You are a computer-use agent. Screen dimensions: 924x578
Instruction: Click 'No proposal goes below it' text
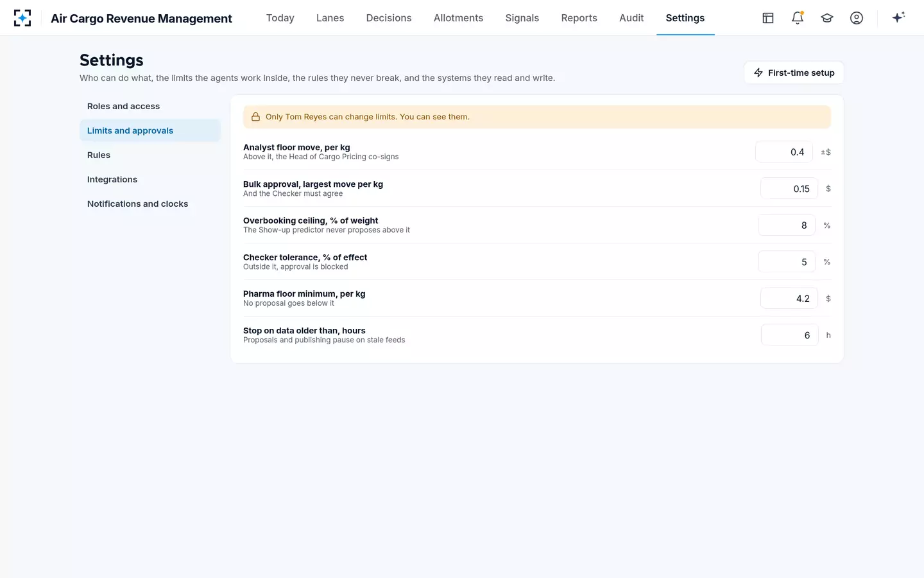289,303
